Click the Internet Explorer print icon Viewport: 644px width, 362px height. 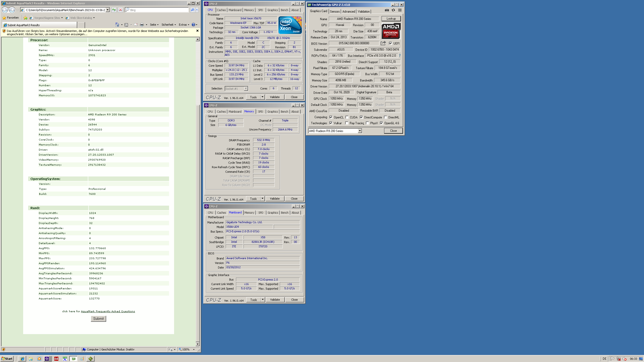pyautogui.click(x=142, y=25)
